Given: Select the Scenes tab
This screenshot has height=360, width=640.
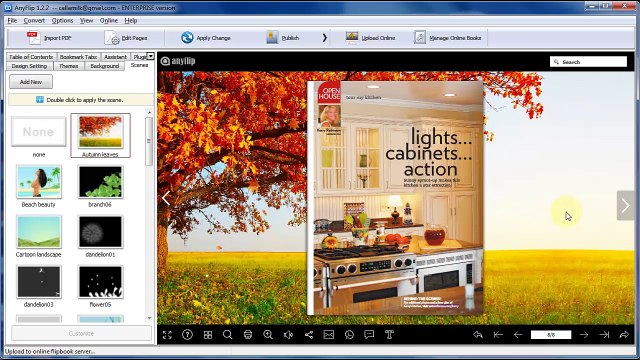Looking at the screenshot, I should [140, 65].
